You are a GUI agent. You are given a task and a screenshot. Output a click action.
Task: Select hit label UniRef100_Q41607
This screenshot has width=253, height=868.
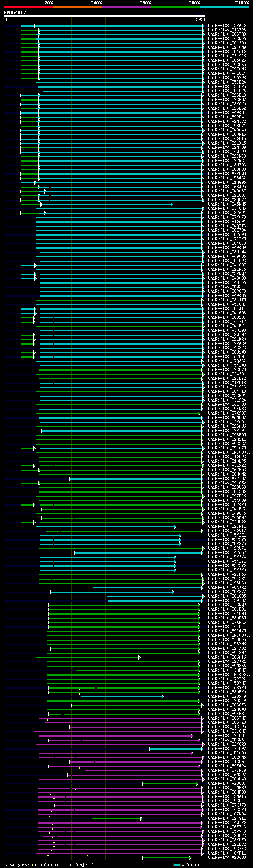[227, 265]
